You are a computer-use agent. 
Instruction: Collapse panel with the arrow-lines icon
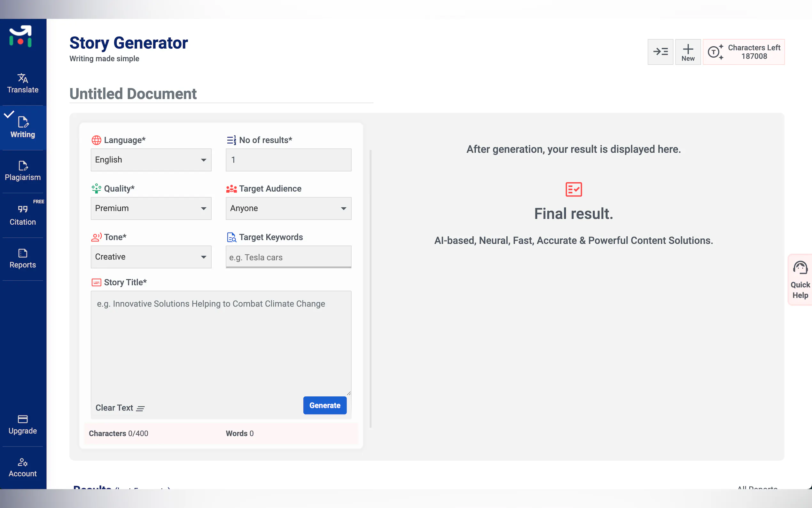[x=660, y=52]
